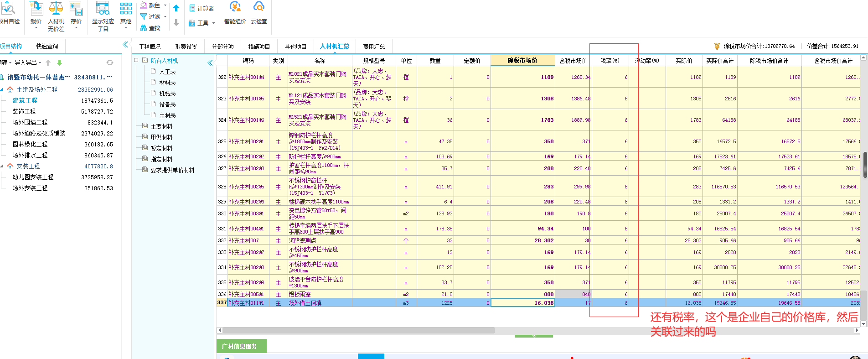Click the house icon of 土建及场外工程
This screenshot has height=359, width=868.
click(10, 89)
